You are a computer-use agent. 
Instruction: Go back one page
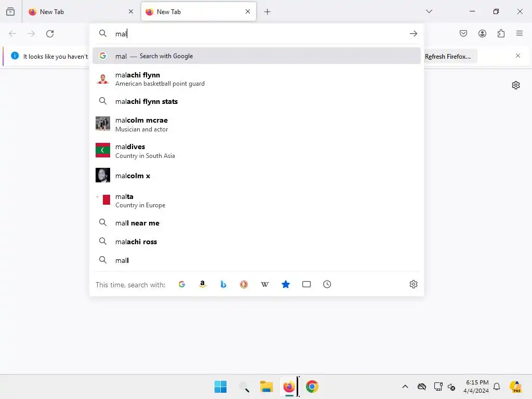(x=12, y=34)
